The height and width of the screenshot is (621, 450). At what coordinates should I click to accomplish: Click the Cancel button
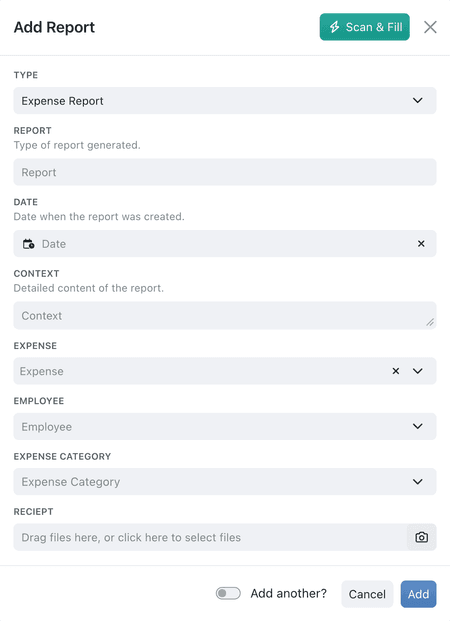point(367,594)
